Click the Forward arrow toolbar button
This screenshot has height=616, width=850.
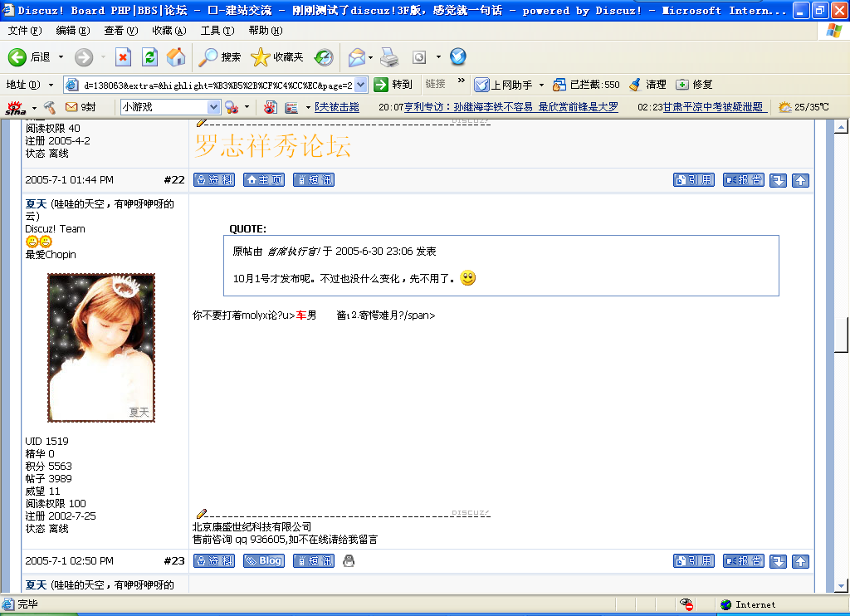coord(84,57)
